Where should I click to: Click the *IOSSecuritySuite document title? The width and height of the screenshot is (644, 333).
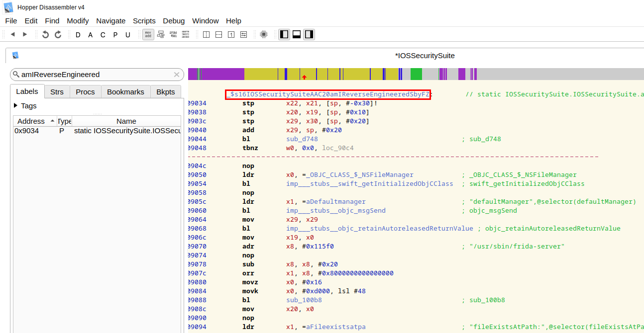pyautogui.click(x=425, y=56)
